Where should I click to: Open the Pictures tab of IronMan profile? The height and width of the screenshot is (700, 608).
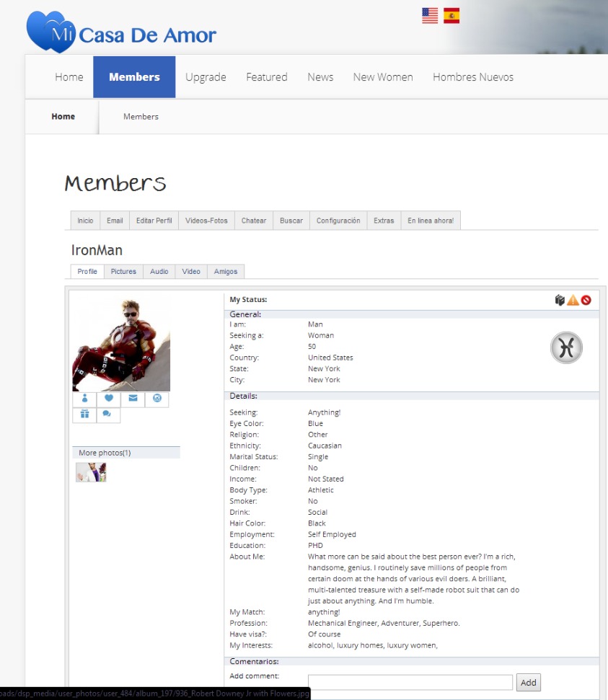(x=123, y=272)
